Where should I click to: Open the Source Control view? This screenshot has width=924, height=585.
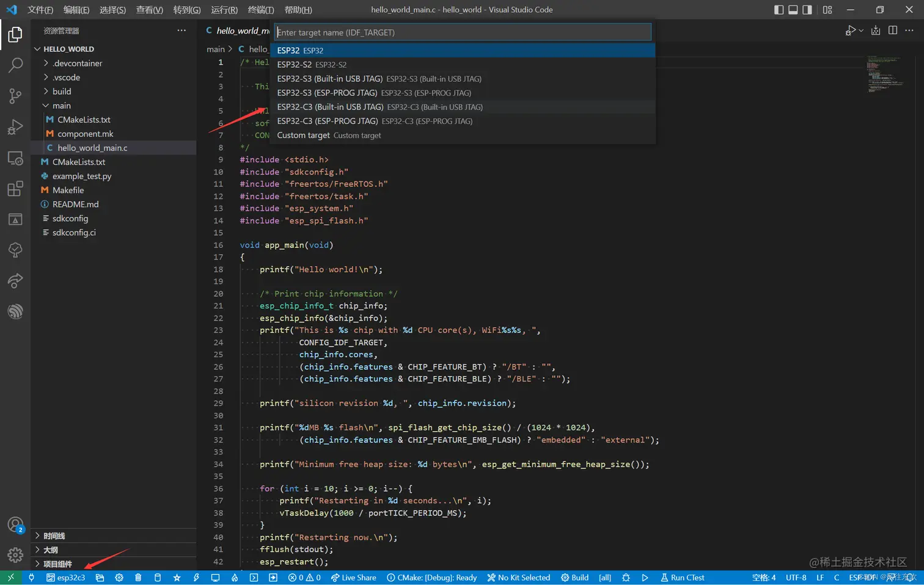coord(15,96)
